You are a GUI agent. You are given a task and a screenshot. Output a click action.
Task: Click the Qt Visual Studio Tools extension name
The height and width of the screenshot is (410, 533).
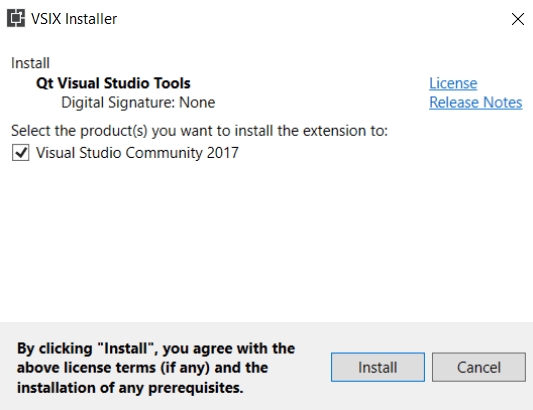pyautogui.click(x=113, y=83)
